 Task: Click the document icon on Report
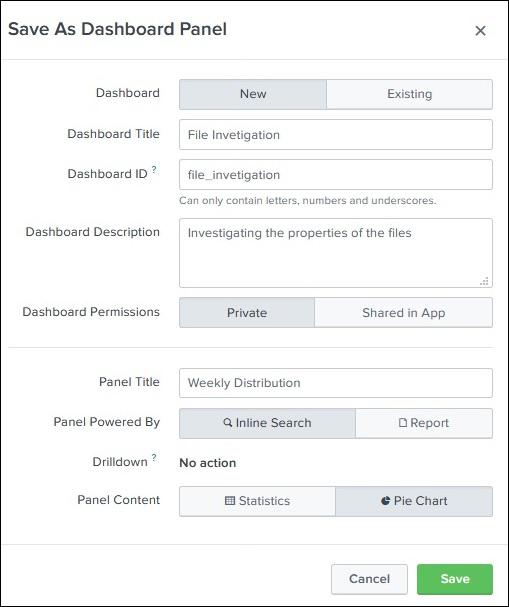pos(403,422)
